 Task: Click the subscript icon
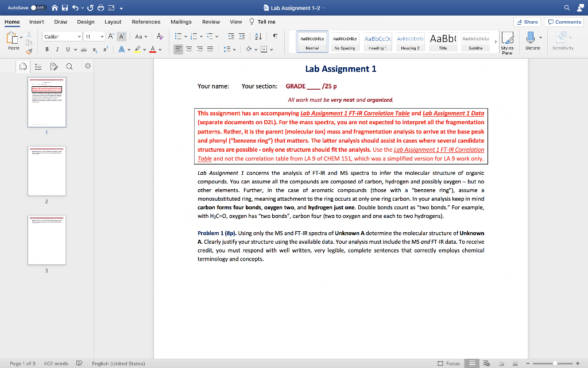click(x=94, y=49)
